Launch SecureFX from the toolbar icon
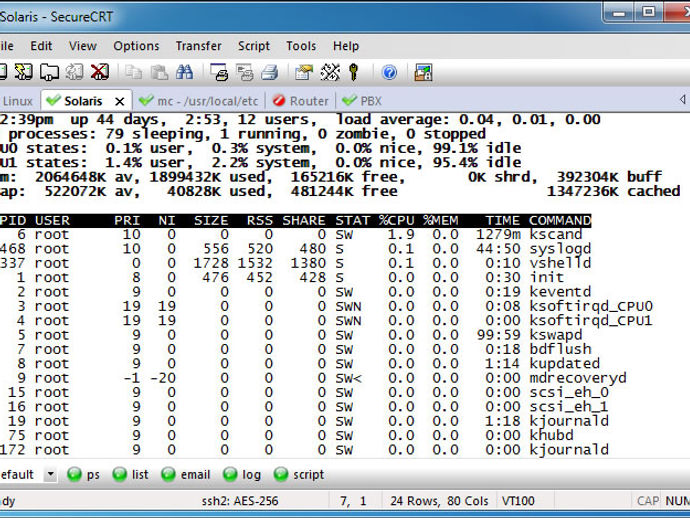This screenshot has height=518, width=690. [x=423, y=72]
